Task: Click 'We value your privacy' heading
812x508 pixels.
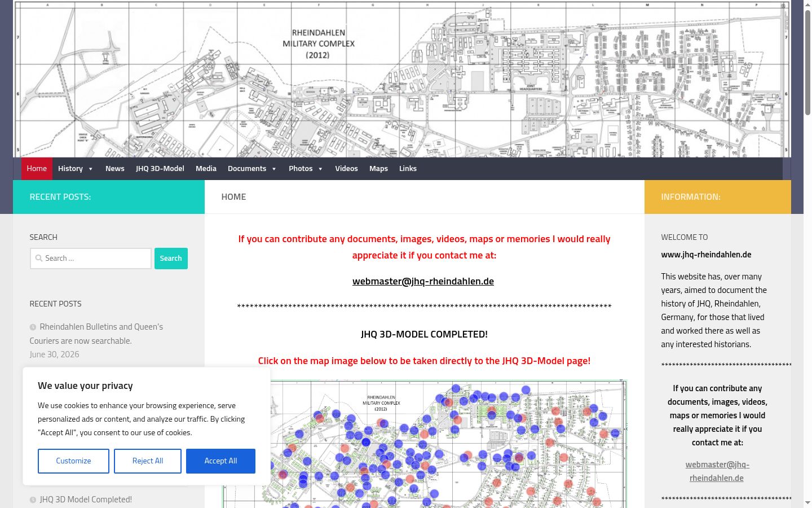Action: pos(85,386)
